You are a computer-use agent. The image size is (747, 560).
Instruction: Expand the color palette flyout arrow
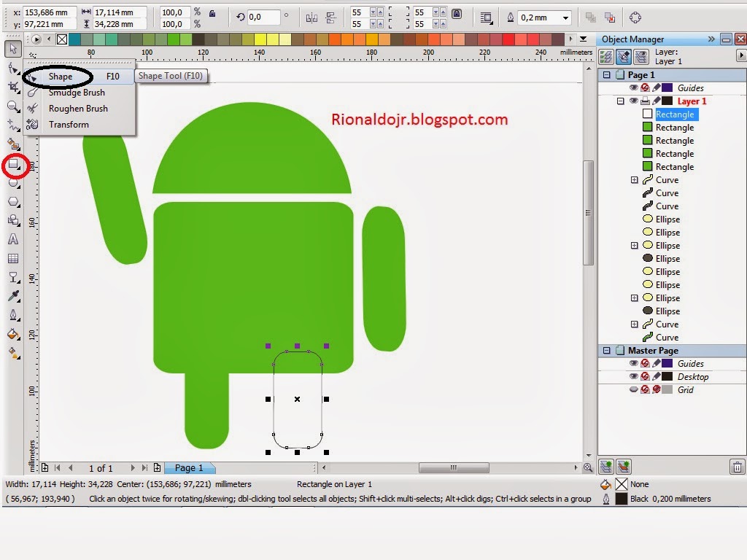pos(584,39)
